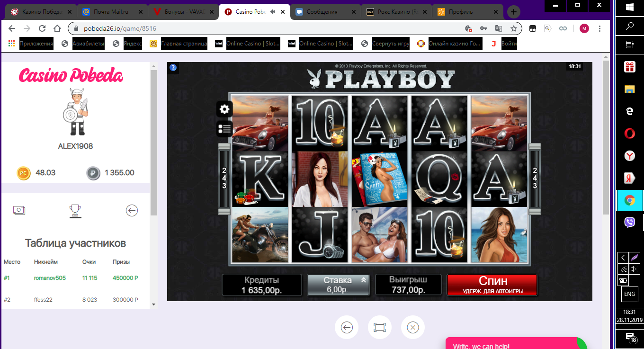
Task: Click the Призы column header
Action: click(x=121, y=262)
